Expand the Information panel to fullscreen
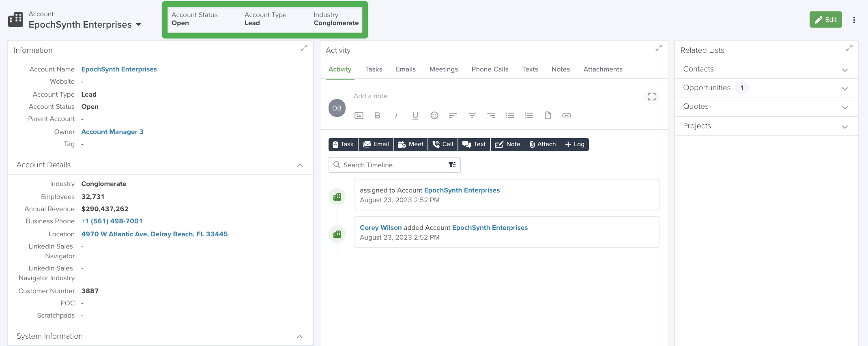 (x=304, y=48)
